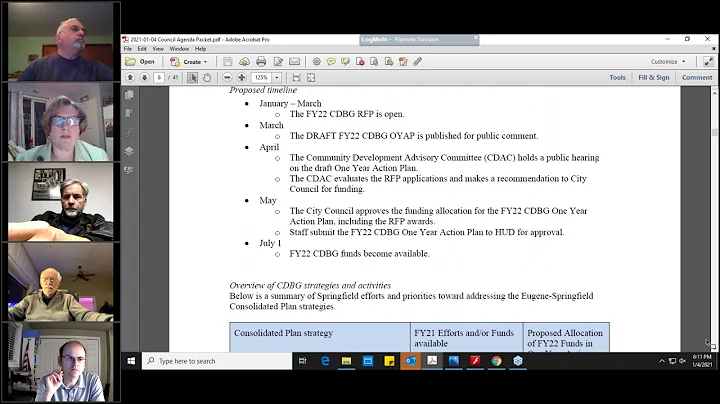
Task: Send file by email envelope icon
Action: click(294, 62)
